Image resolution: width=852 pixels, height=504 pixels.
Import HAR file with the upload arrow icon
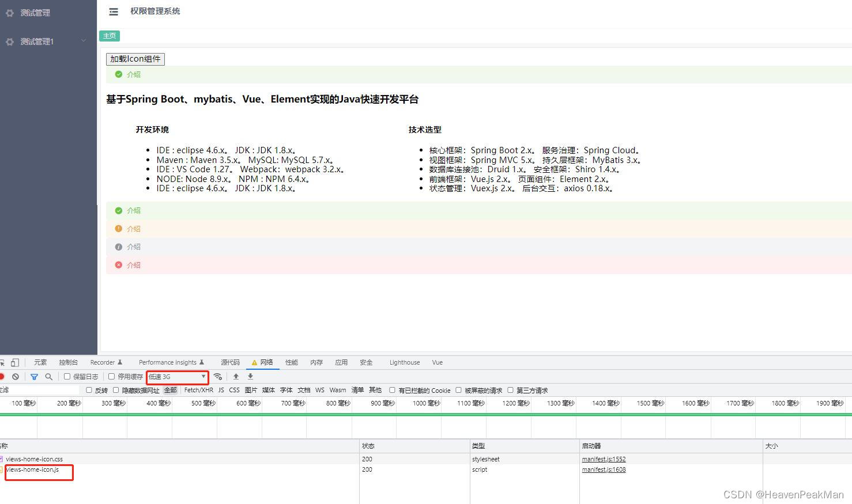coord(236,377)
